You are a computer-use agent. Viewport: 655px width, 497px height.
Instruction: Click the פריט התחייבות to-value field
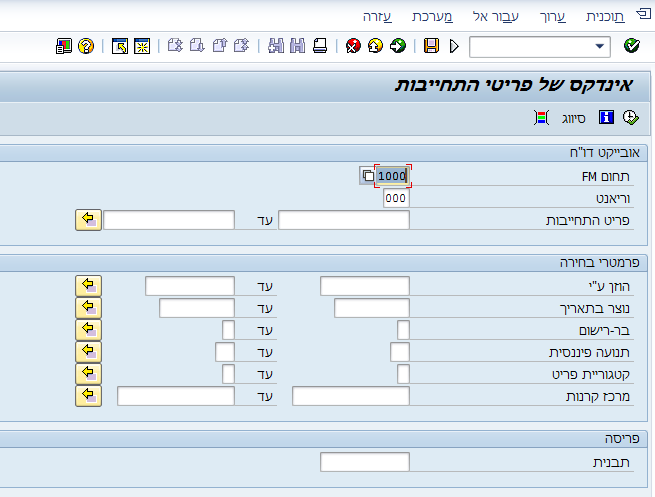click(x=169, y=220)
